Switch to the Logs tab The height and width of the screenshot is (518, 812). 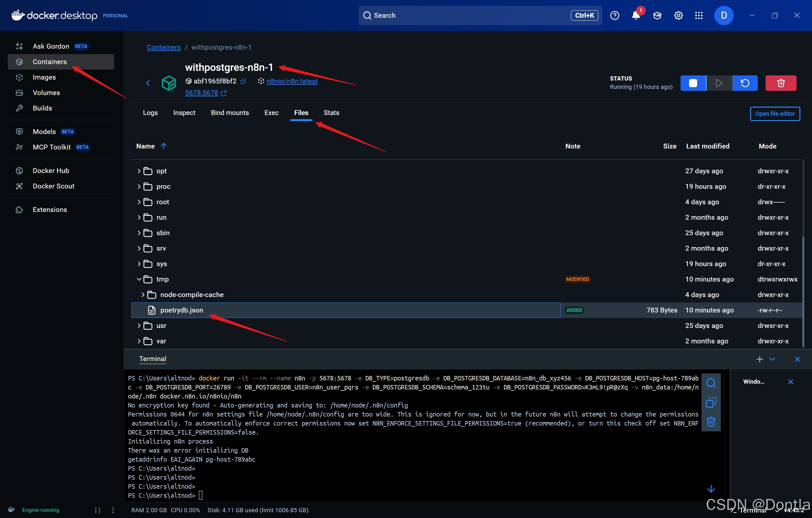pos(150,112)
